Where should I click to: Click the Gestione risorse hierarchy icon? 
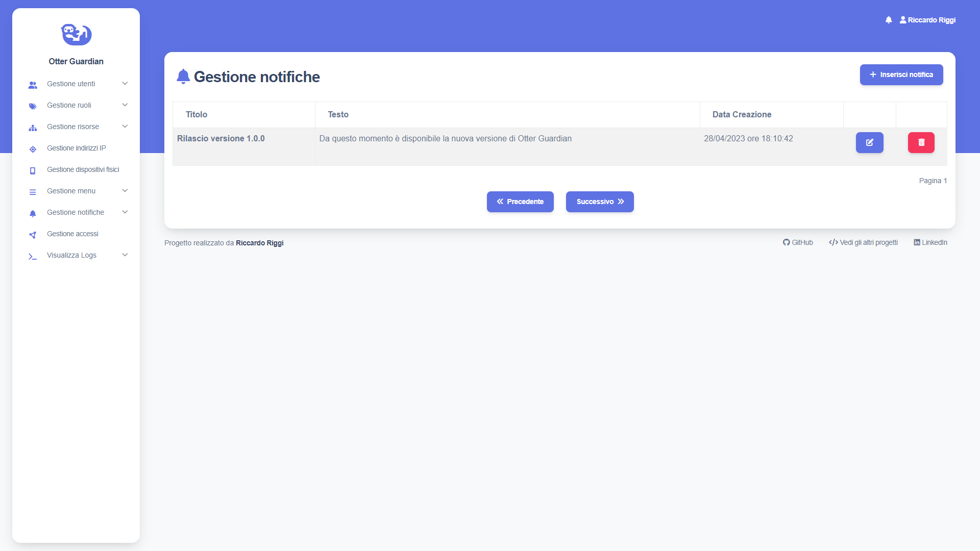click(33, 128)
